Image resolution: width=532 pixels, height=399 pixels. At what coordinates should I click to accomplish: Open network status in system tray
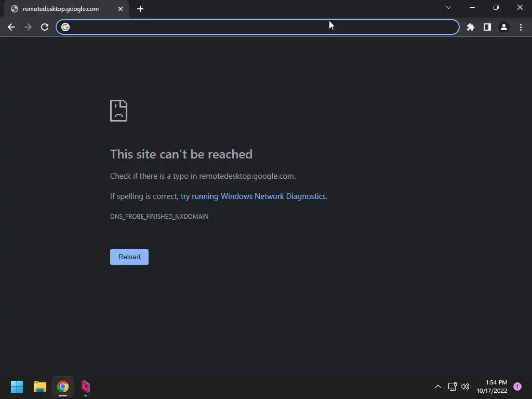pyautogui.click(x=453, y=387)
